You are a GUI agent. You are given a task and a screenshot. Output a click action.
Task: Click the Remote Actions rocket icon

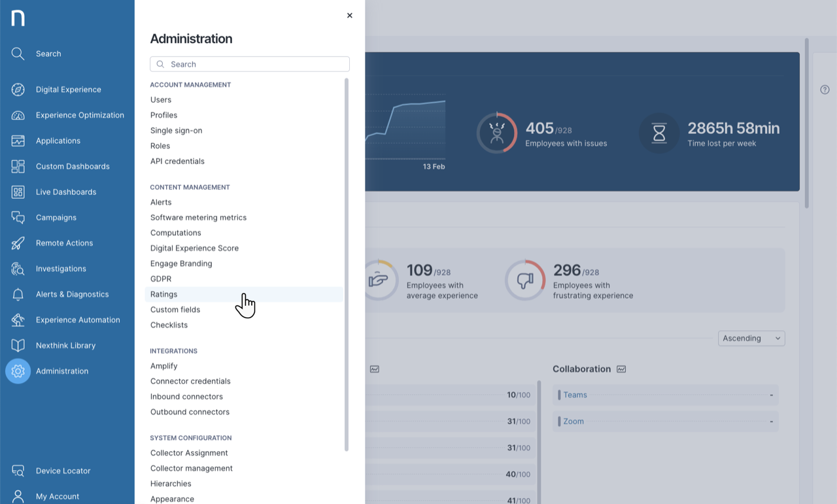[18, 243]
